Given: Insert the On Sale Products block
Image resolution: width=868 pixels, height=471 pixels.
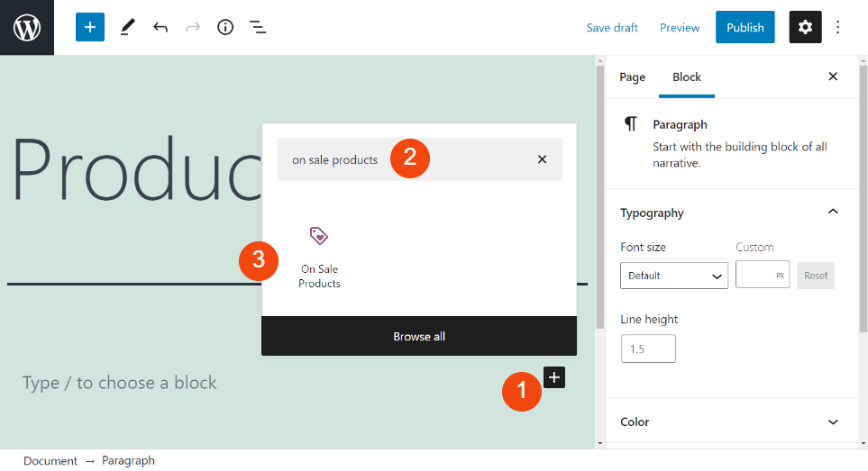Looking at the screenshot, I should [319, 258].
